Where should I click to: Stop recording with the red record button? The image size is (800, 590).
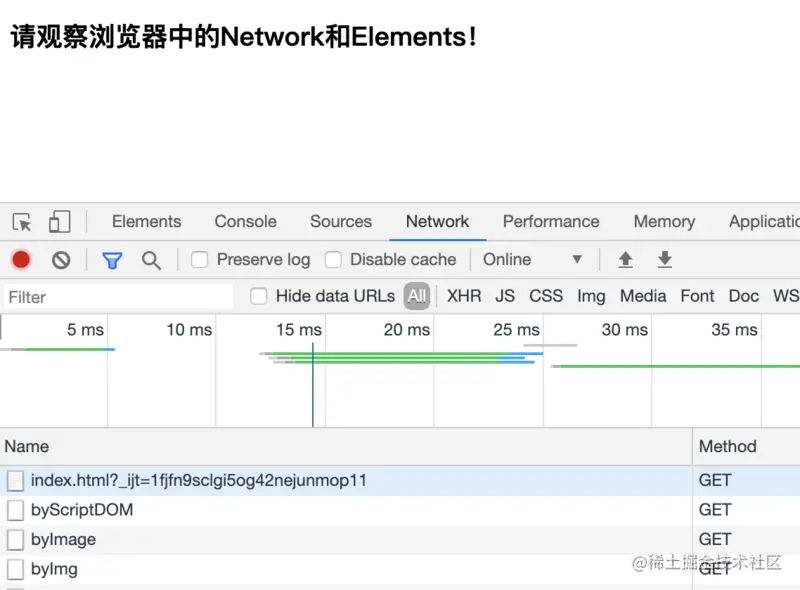21,260
